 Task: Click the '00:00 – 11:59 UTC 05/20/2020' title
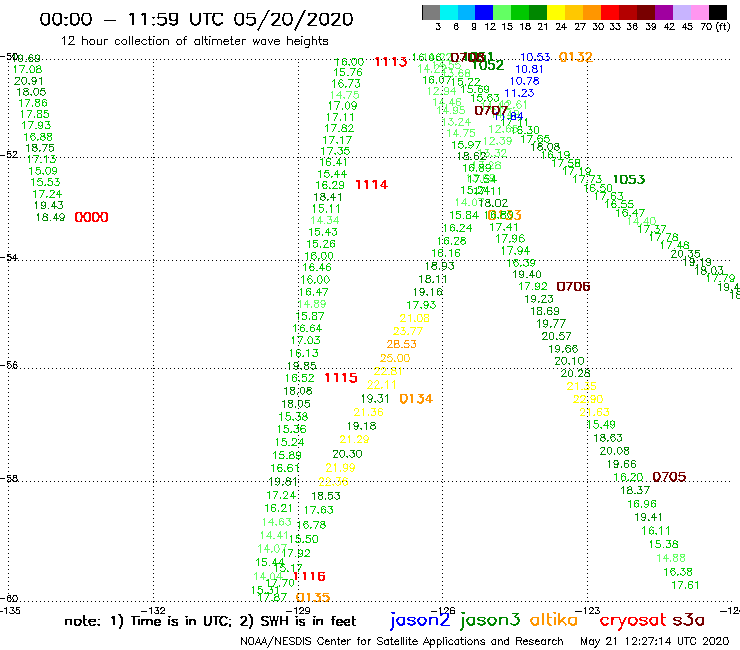pyautogui.click(x=196, y=19)
